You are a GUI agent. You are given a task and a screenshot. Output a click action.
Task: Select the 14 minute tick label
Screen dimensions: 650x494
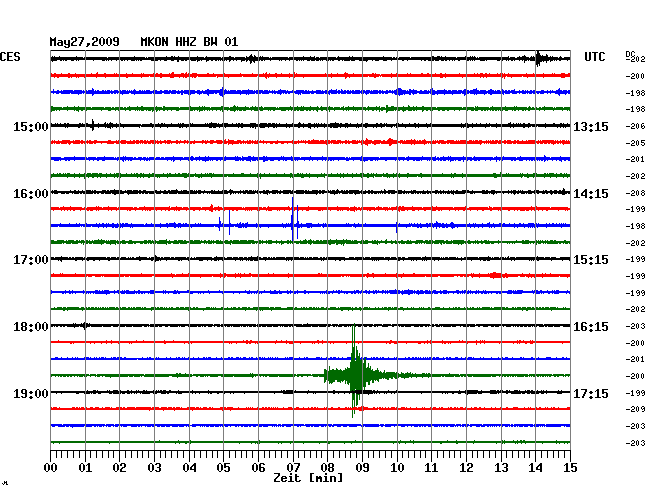point(536,468)
